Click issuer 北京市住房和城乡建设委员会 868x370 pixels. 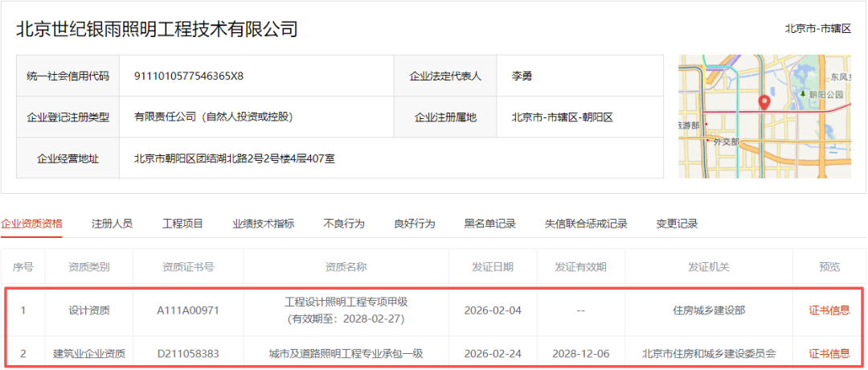pos(709,353)
